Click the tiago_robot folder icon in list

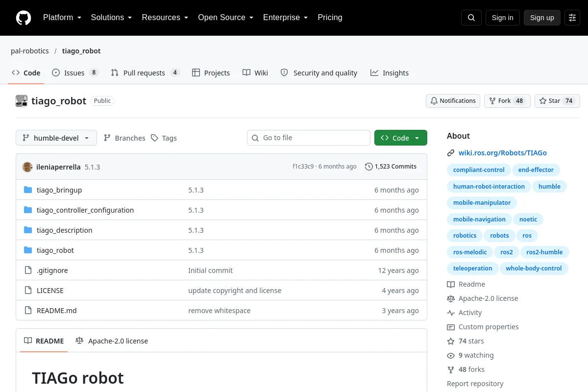(x=28, y=250)
